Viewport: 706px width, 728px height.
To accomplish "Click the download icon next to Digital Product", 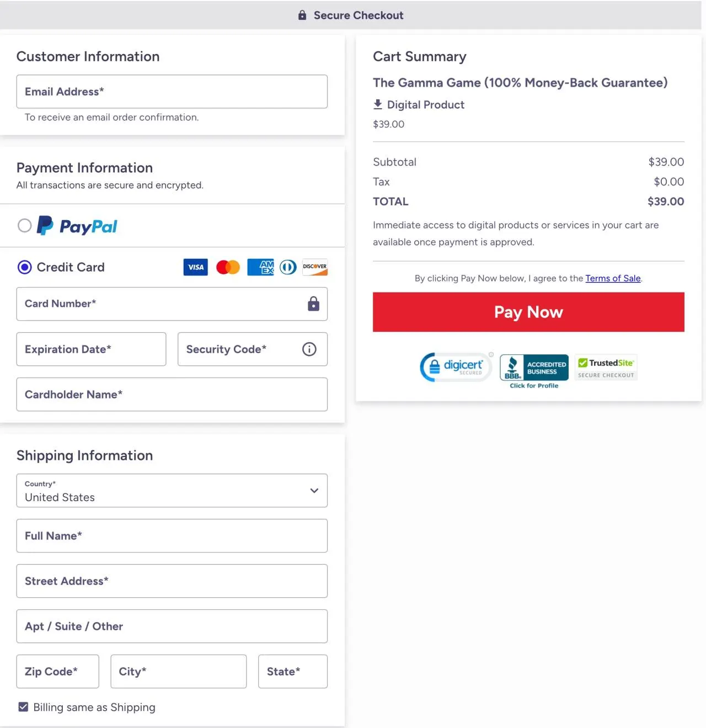I will click(378, 104).
